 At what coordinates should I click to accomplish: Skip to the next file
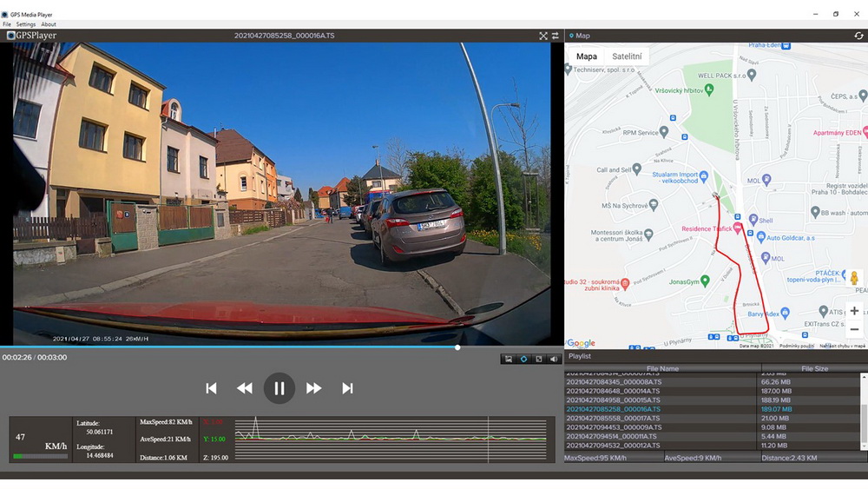pyautogui.click(x=347, y=388)
